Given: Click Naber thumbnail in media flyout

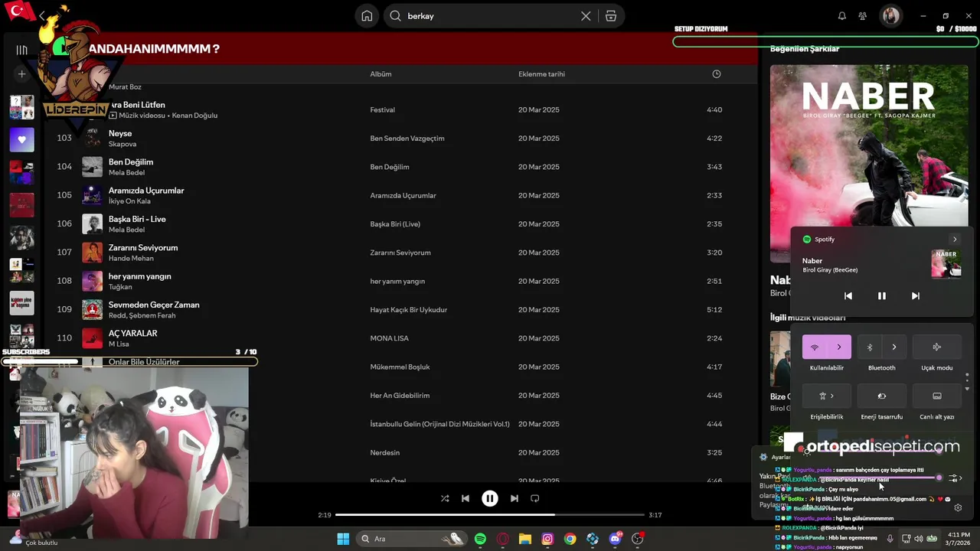Looking at the screenshot, I should click(x=946, y=263).
